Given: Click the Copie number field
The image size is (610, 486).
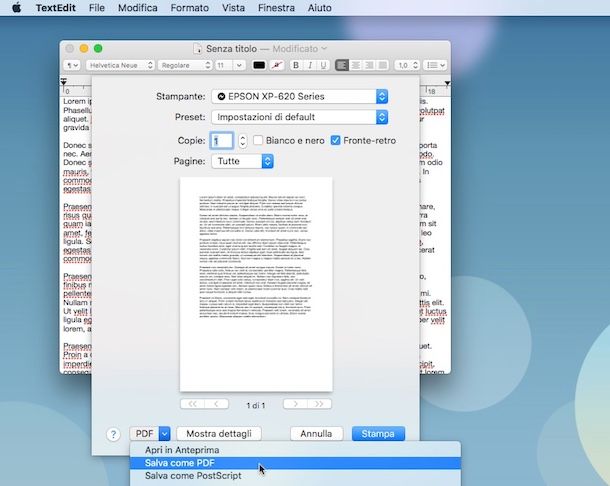Looking at the screenshot, I should click(222, 140).
